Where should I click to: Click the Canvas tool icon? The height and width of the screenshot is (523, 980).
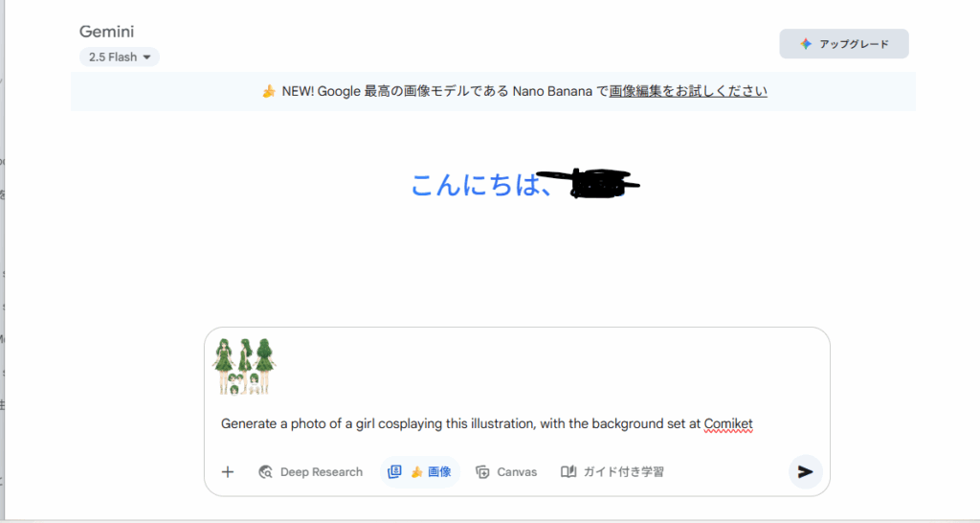(483, 471)
